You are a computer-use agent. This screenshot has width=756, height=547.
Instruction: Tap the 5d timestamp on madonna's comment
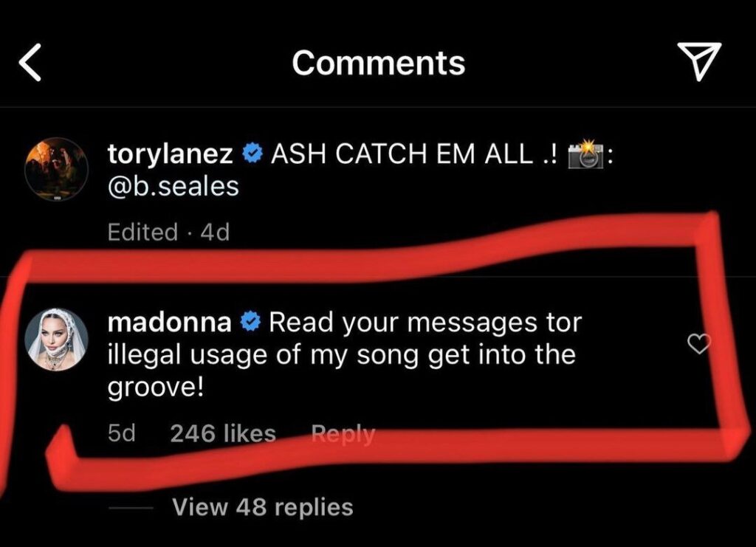[122, 433]
